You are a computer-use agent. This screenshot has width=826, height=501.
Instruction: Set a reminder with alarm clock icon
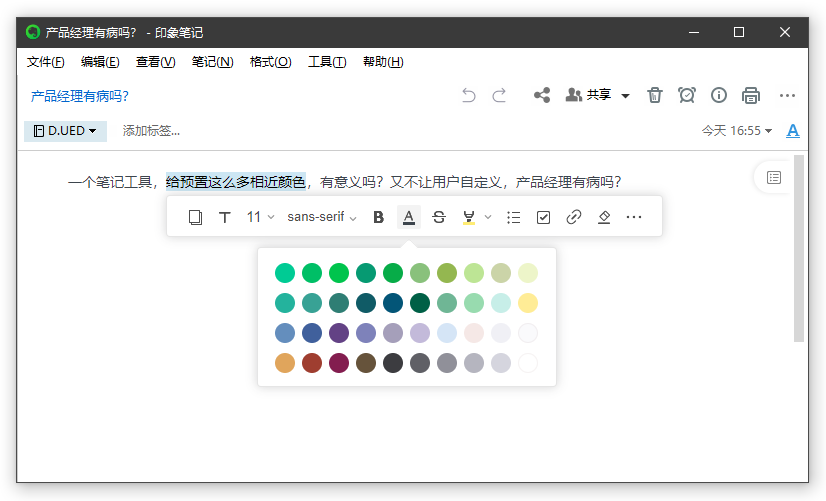pyautogui.click(x=687, y=95)
